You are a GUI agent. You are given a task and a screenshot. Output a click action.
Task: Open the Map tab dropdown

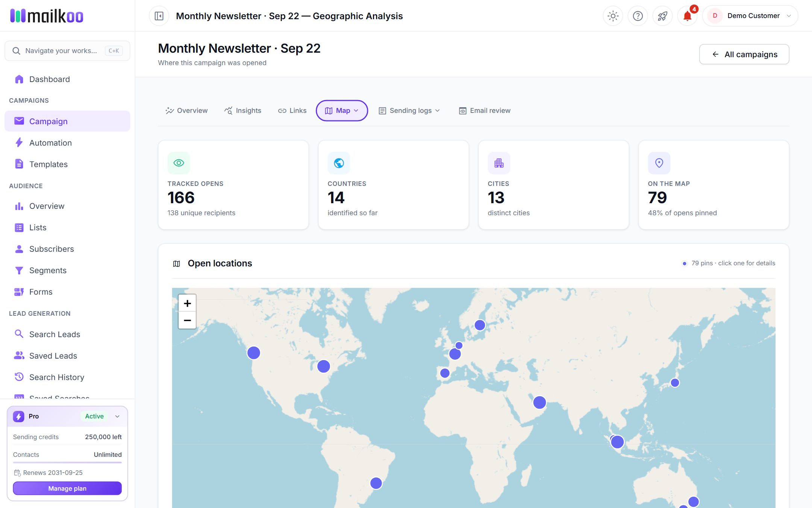342,111
